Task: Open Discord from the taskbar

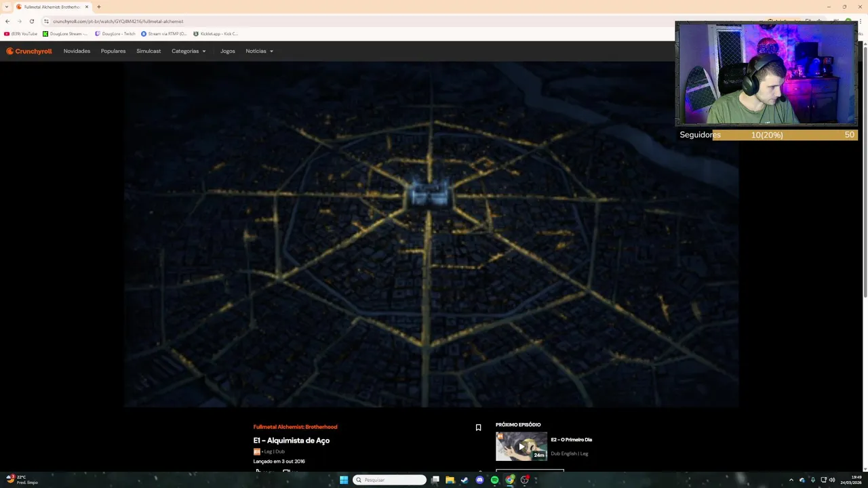Action: point(479,480)
